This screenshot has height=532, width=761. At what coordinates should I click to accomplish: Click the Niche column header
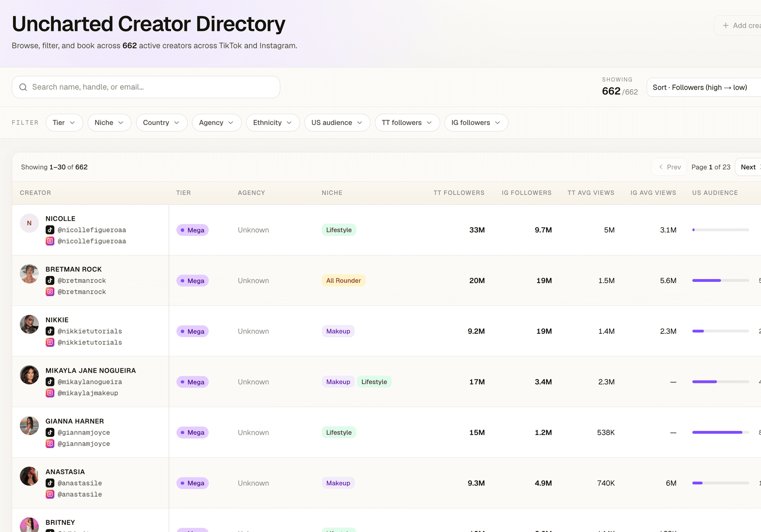tap(332, 193)
